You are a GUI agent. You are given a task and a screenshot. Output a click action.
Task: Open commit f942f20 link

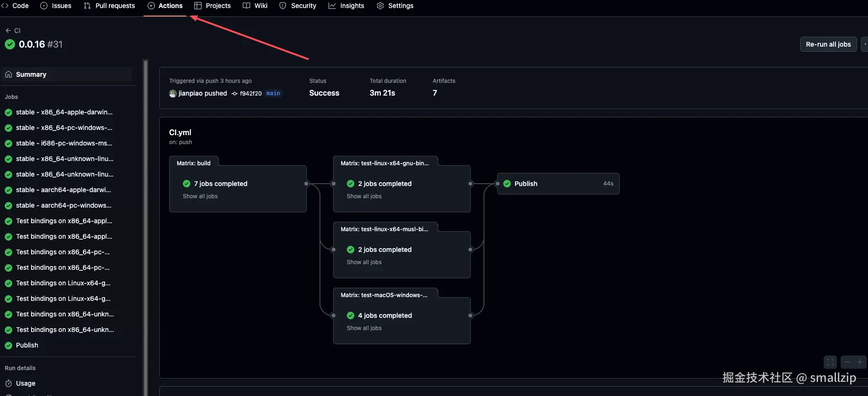[250, 94]
